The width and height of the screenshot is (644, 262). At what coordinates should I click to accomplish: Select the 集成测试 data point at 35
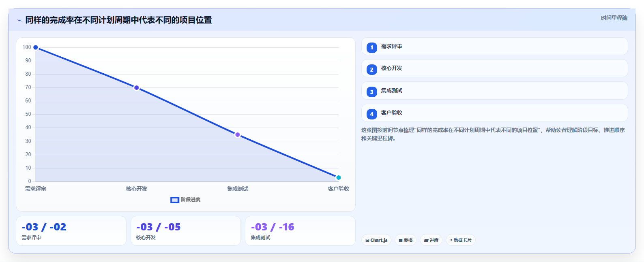click(x=238, y=135)
